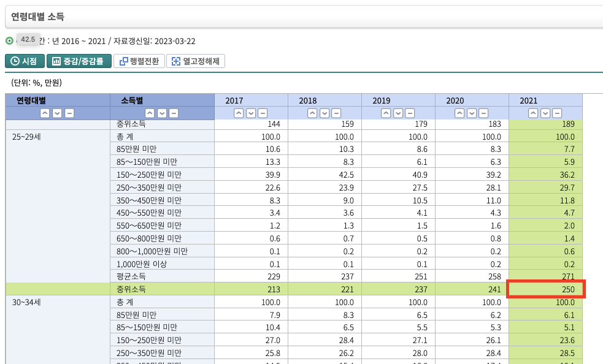Click the highlighted 중위소득 row label

pos(131,289)
